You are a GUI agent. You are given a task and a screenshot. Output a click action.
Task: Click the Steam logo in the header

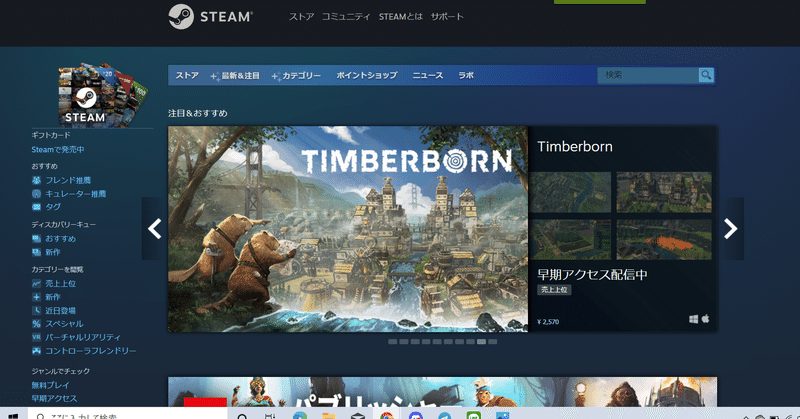point(210,17)
